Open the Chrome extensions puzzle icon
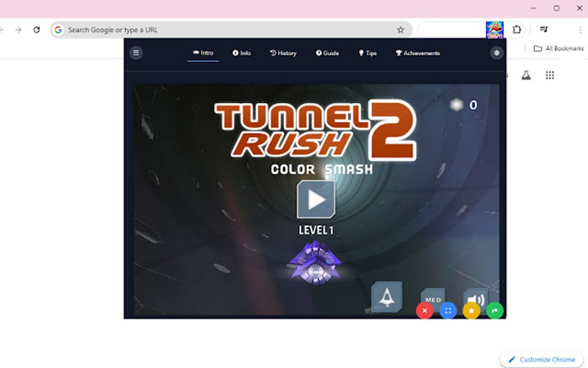Viewport: 588px width, 368px height. [517, 29]
